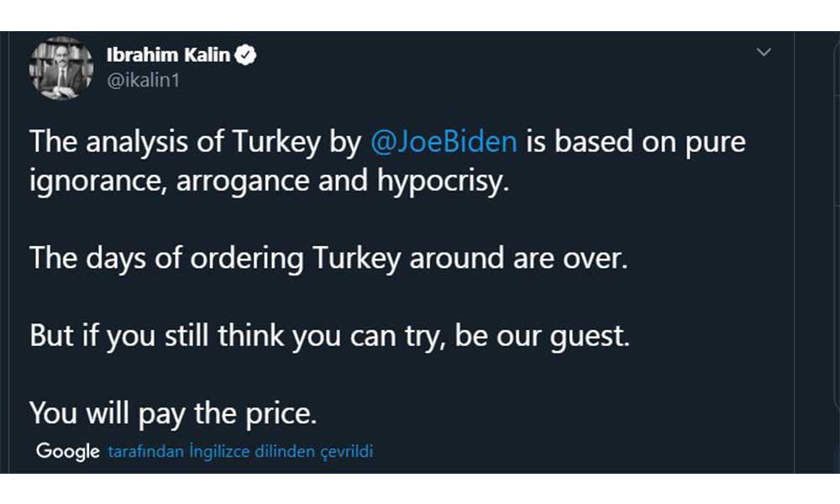Click the word 'çevrildi' in the translation note
840x504 pixels.
pyautogui.click(x=347, y=452)
